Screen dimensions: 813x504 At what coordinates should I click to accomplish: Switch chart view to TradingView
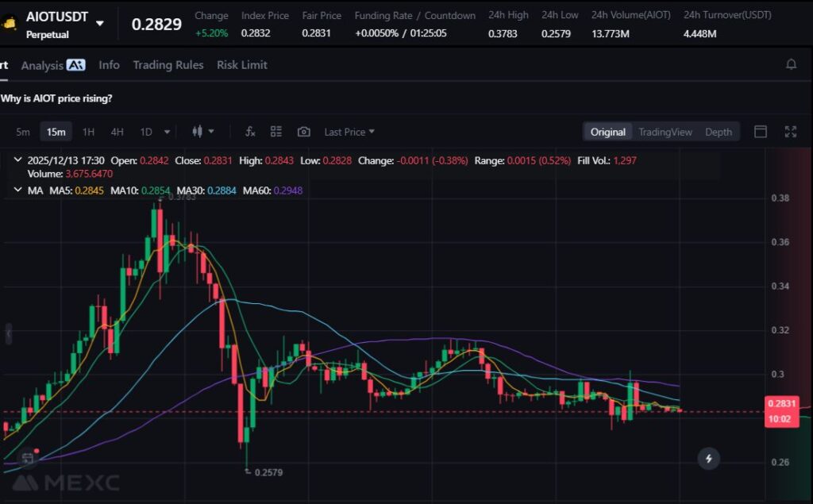click(x=665, y=132)
